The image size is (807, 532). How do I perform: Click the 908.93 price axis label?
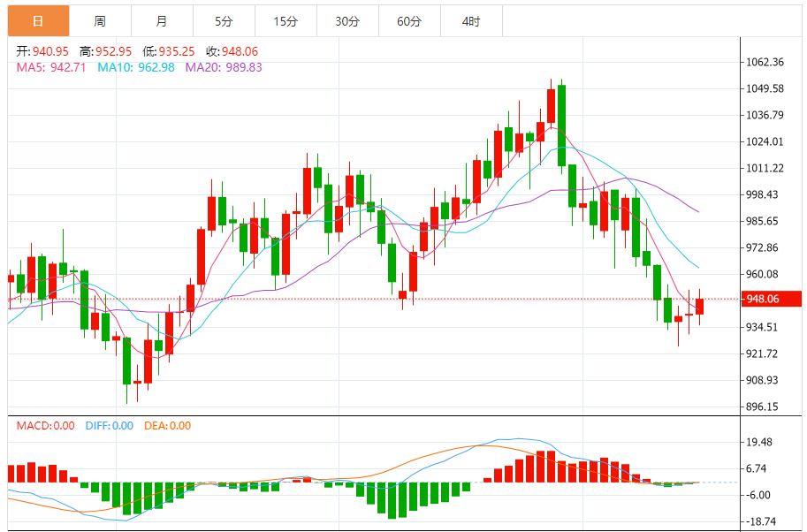pyautogui.click(x=762, y=380)
